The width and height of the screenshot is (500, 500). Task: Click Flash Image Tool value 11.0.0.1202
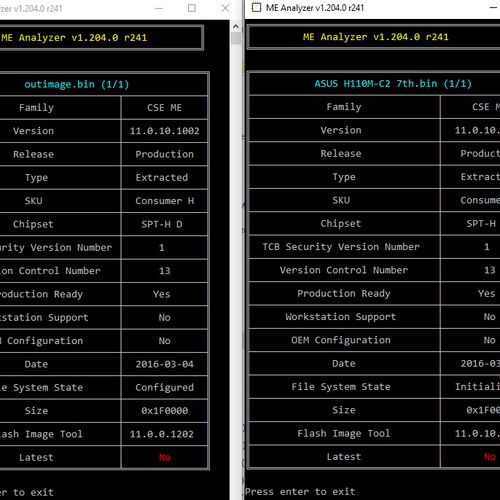click(162, 434)
